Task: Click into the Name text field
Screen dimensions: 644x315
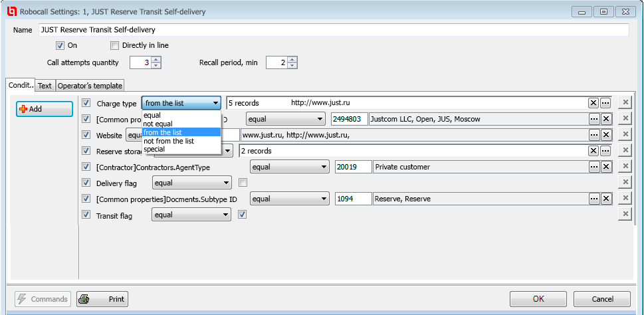Action: (x=332, y=30)
